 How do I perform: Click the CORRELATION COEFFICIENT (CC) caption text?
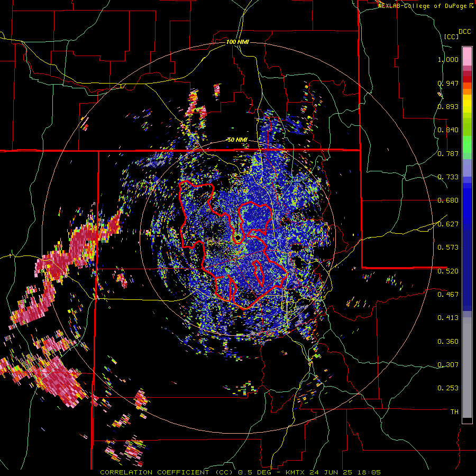167,472
